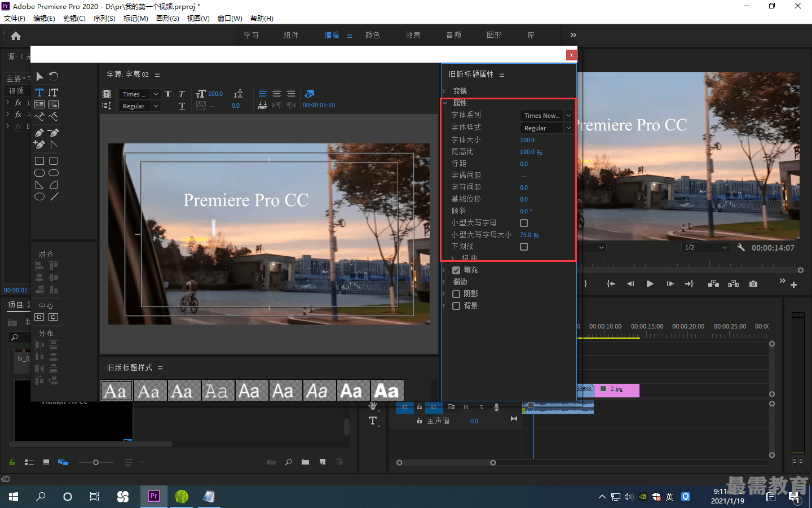The image size is (812, 508).
Task: Align text center
Action: click(277, 94)
